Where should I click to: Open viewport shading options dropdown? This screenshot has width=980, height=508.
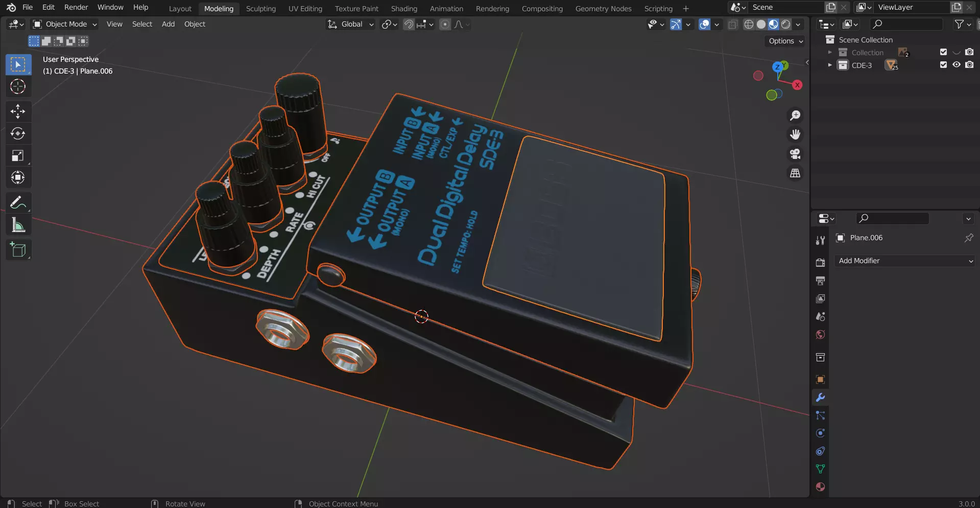click(x=798, y=24)
